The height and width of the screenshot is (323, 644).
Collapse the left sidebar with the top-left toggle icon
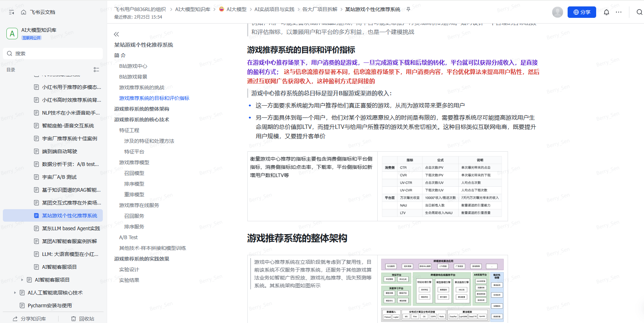tap(11, 12)
